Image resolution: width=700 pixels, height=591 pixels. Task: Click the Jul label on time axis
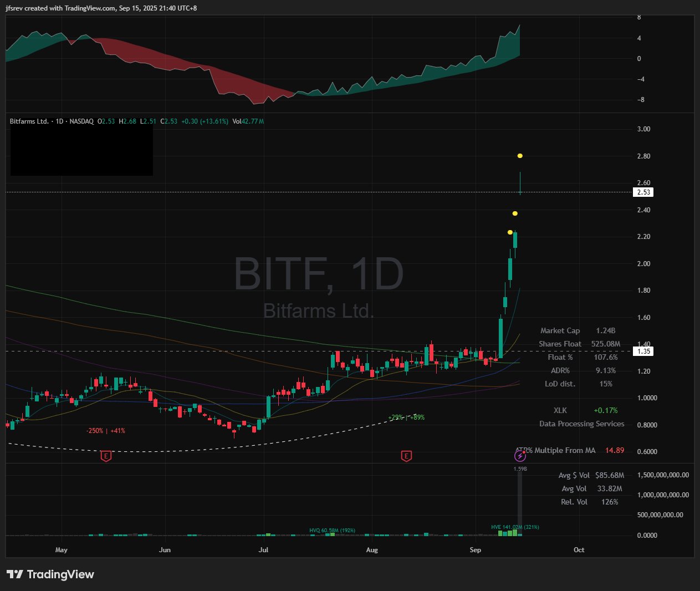point(263,550)
